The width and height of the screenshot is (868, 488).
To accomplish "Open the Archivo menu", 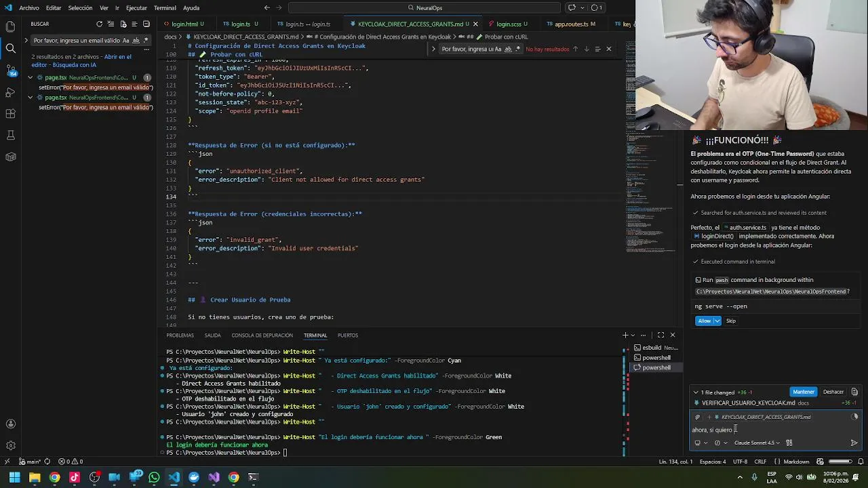I will [28, 8].
